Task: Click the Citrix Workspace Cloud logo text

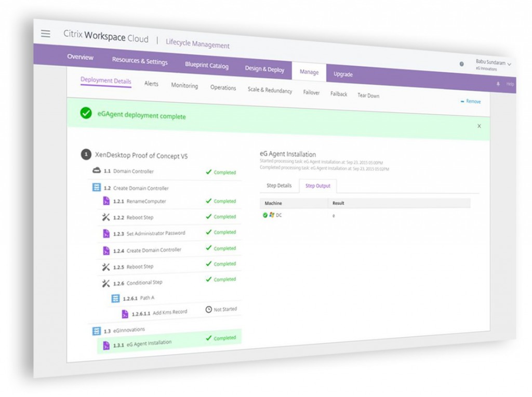Action: 106,36
